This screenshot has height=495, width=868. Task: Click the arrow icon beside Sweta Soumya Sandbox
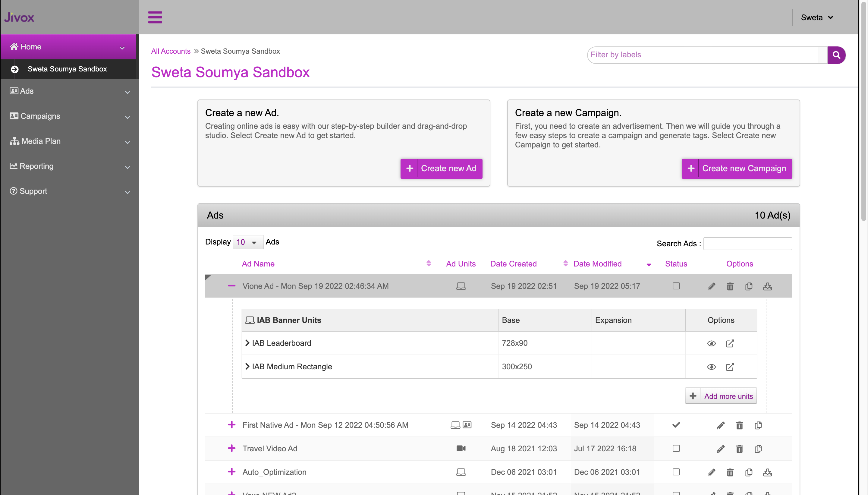point(14,69)
